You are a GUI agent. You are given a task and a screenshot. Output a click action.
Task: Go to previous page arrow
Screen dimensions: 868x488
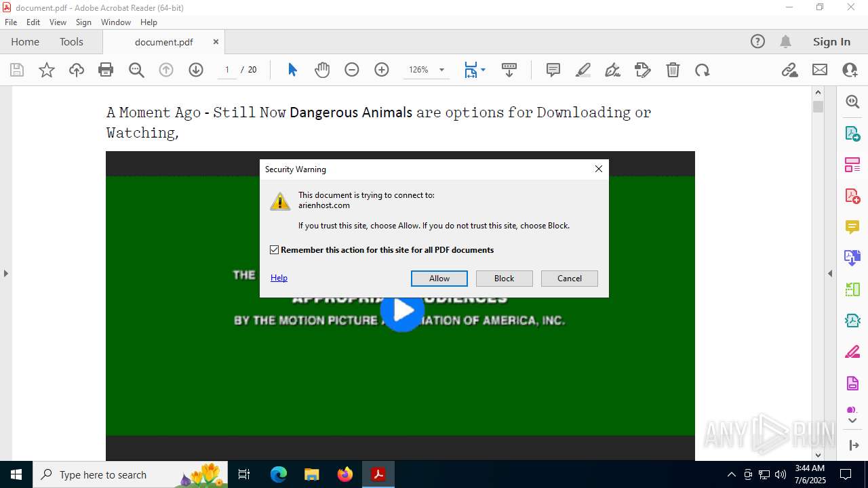[x=166, y=70]
